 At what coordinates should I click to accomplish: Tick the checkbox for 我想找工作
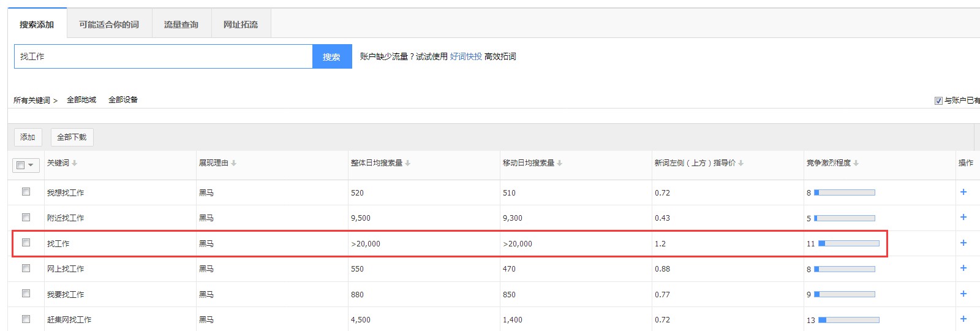pos(26,192)
